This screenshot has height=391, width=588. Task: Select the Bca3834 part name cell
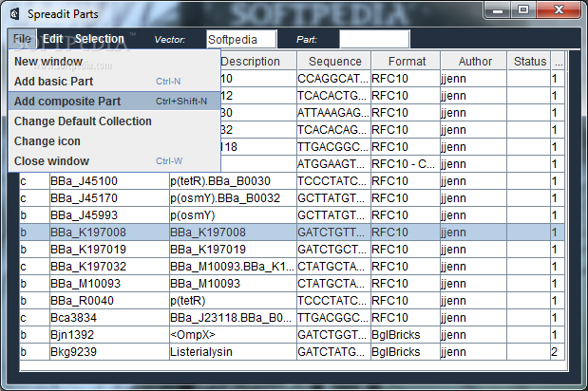[x=109, y=318]
